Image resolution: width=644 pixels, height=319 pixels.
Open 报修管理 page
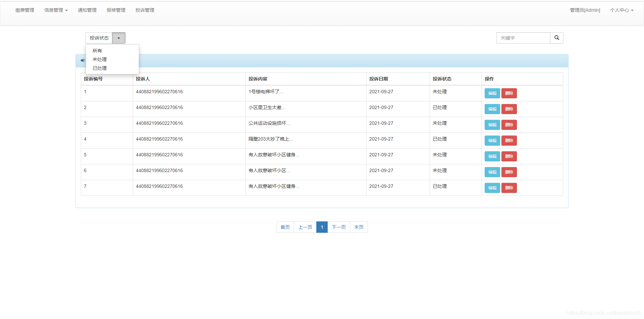[116, 10]
